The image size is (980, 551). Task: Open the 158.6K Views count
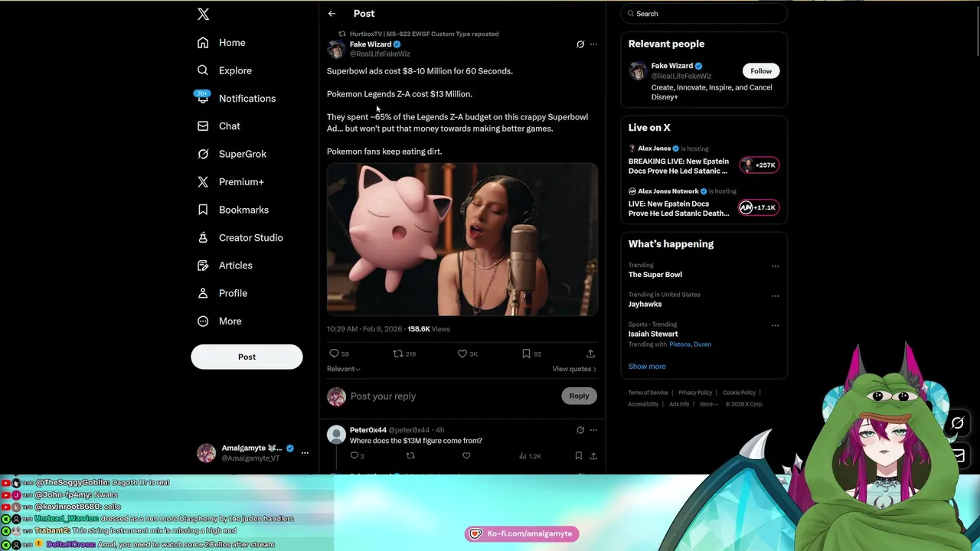tap(429, 329)
